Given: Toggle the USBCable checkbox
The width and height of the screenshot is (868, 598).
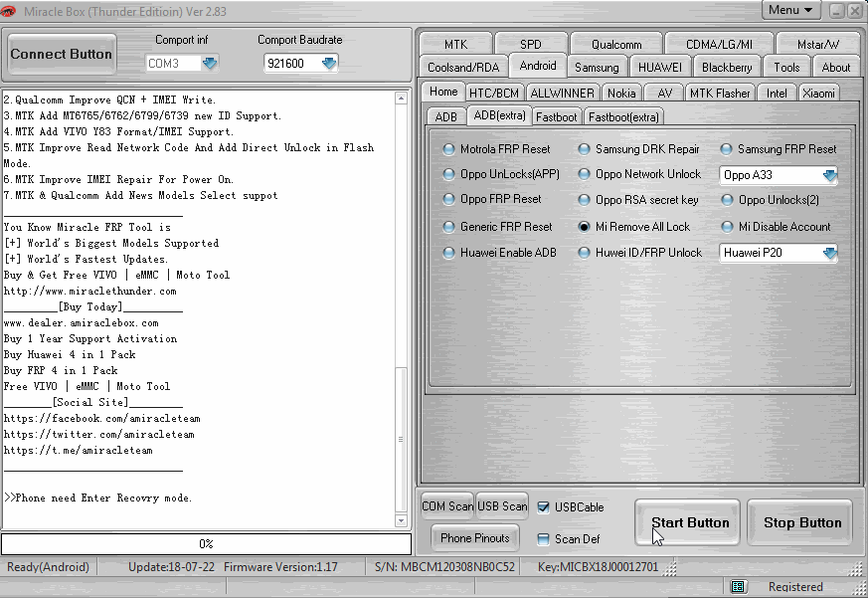Looking at the screenshot, I should [x=544, y=507].
